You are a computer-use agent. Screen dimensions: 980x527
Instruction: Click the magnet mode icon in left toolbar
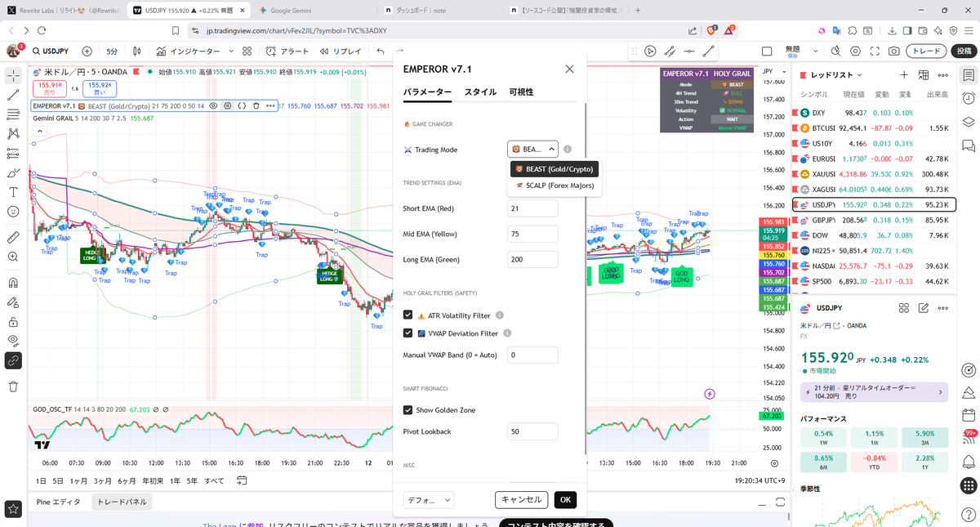[x=13, y=283]
